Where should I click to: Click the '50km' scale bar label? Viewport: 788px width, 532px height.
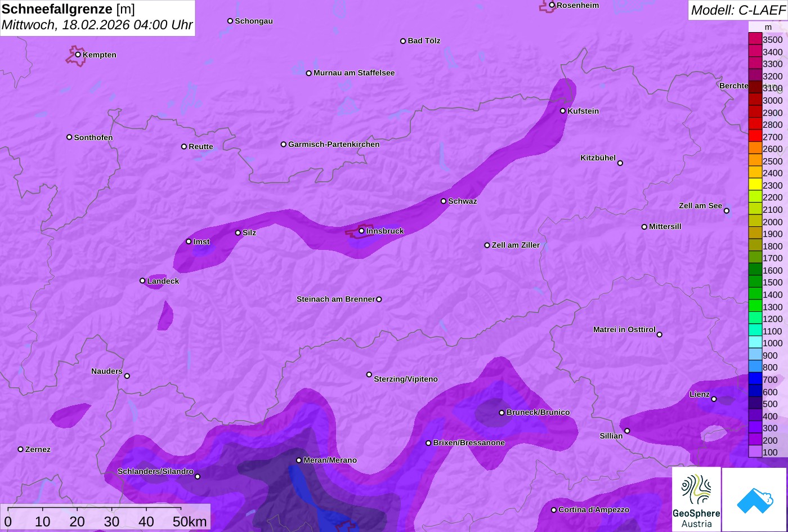pyautogui.click(x=190, y=521)
